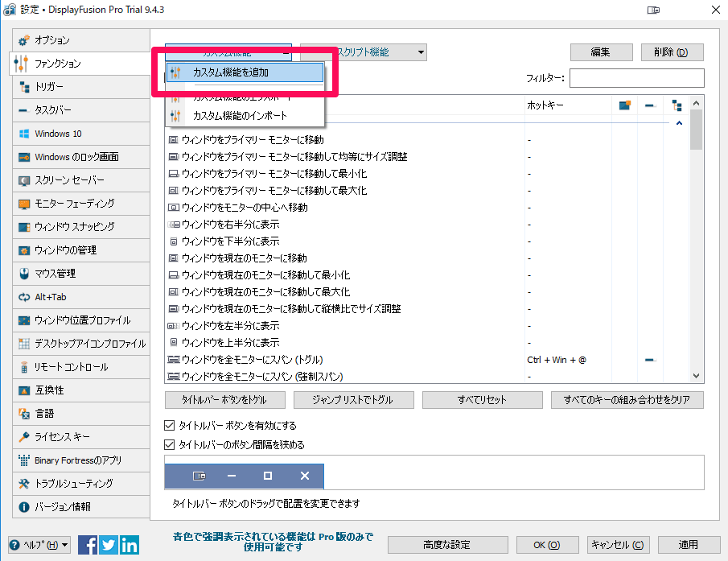Open the オプション settings page

81,40
